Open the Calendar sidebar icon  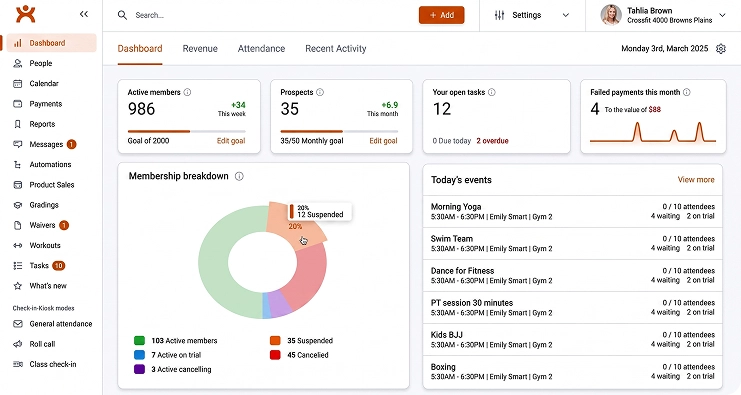(17, 84)
